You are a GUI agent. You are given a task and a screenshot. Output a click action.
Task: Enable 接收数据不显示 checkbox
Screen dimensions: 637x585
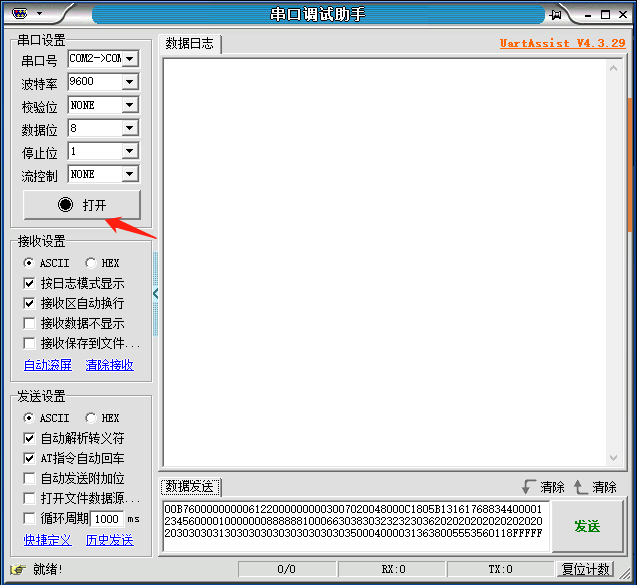point(29,323)
